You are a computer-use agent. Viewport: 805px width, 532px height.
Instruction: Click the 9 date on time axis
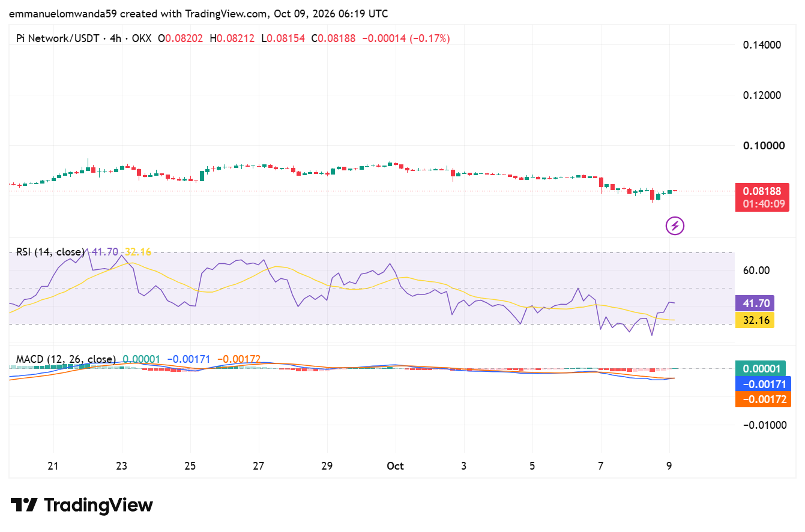[x=669, y=466]
